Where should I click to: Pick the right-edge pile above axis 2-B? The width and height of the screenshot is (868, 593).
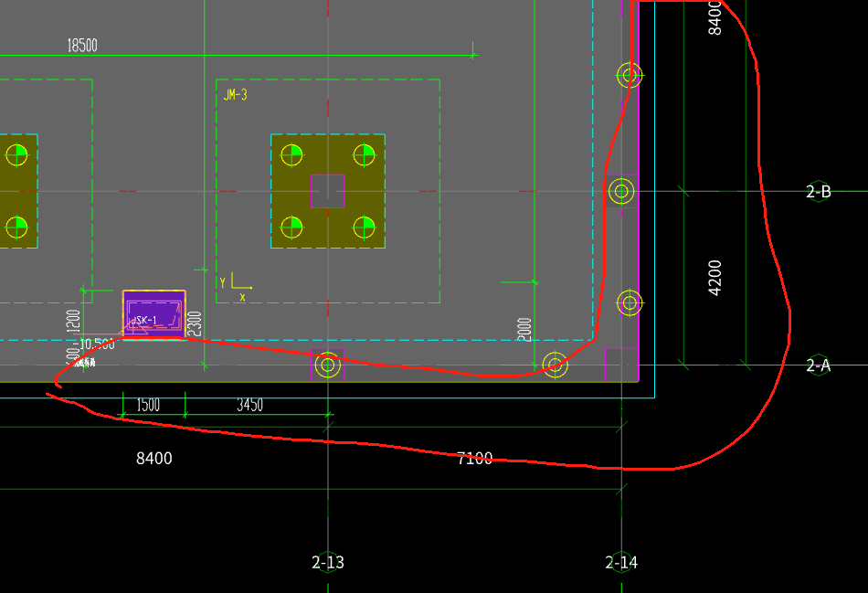coord(630,75)
